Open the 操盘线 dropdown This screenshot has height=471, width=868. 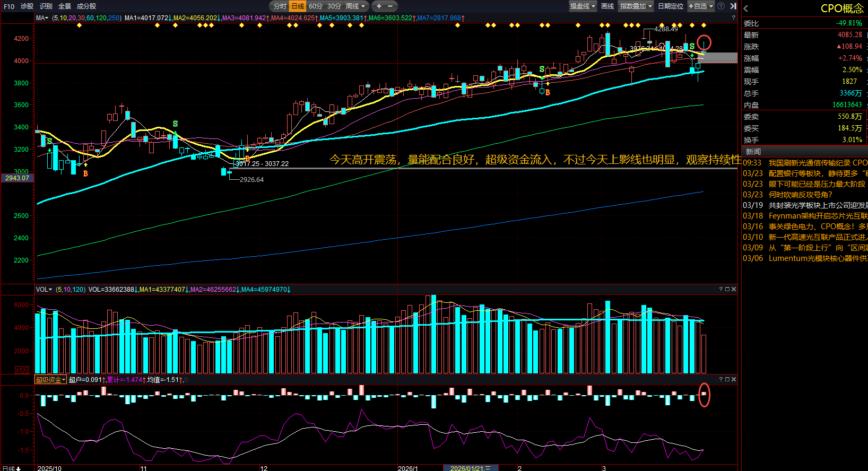click(x=583, y=6)
